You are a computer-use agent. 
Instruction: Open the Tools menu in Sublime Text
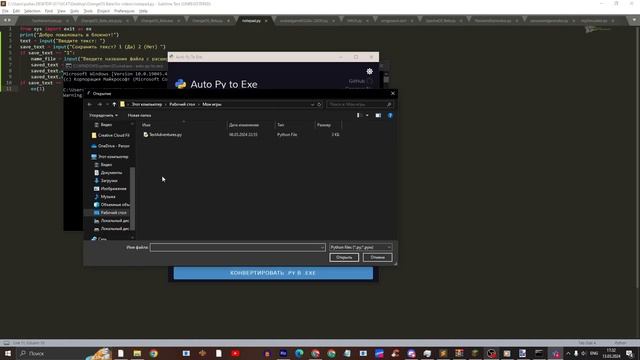[x=88, y=11]
